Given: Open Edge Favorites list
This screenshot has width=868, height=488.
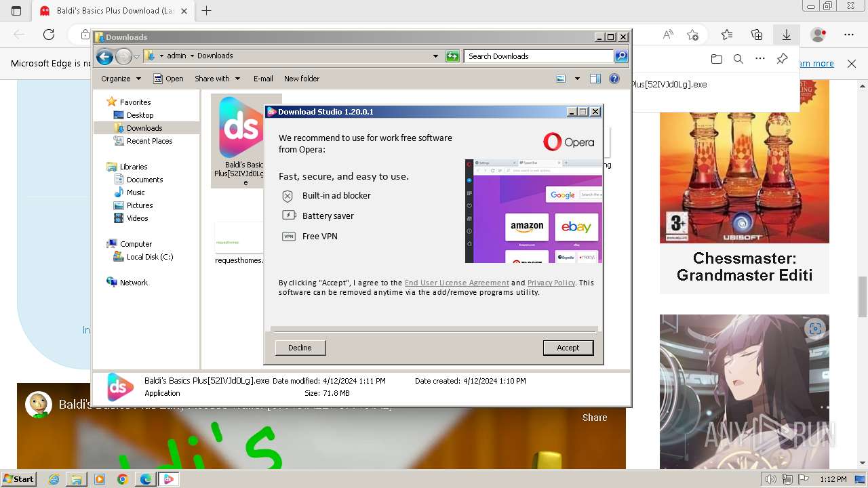Looking at the screenshot, I should [727, 35].
